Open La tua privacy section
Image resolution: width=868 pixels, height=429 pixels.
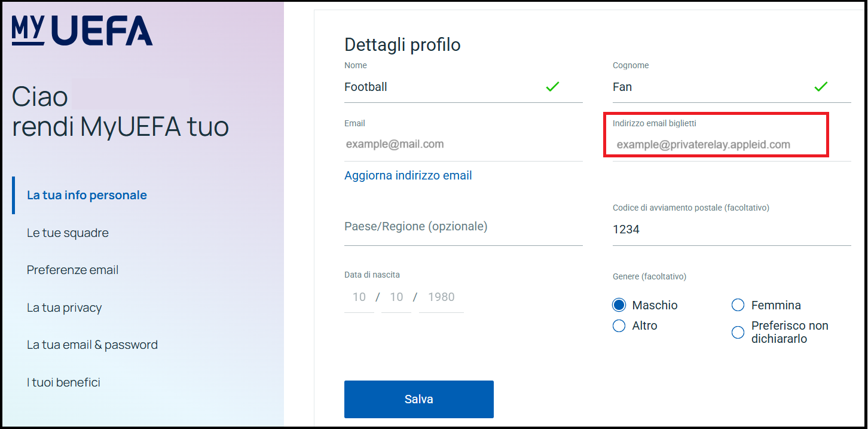[64, 308]
